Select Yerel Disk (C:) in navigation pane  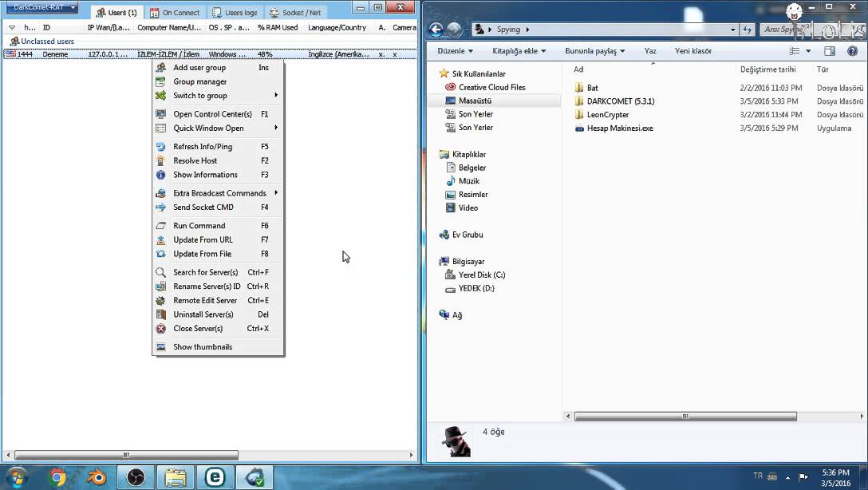[482, 275]
